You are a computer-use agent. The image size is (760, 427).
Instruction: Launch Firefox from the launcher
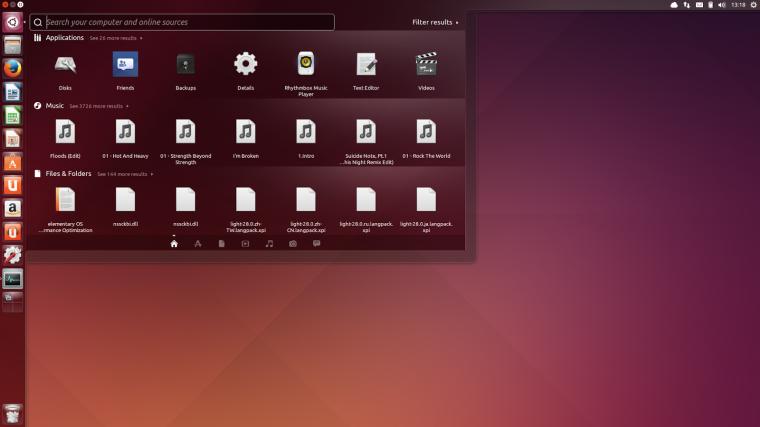click(x=13, y=68)
